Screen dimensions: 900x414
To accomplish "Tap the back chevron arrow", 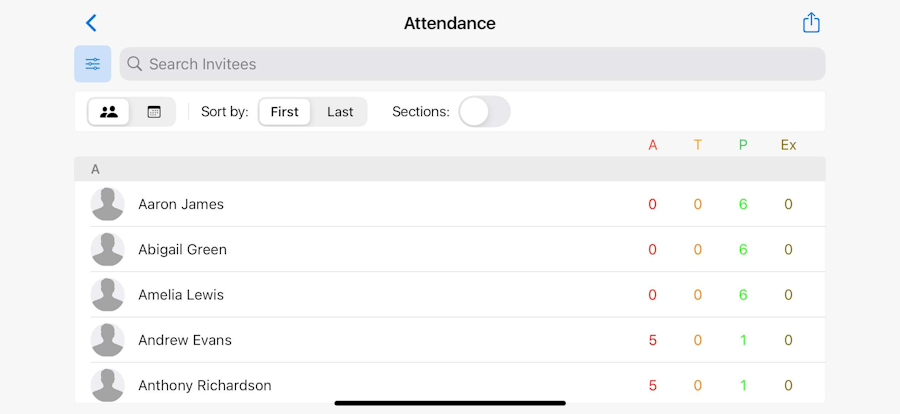I will tap(91, 23).
